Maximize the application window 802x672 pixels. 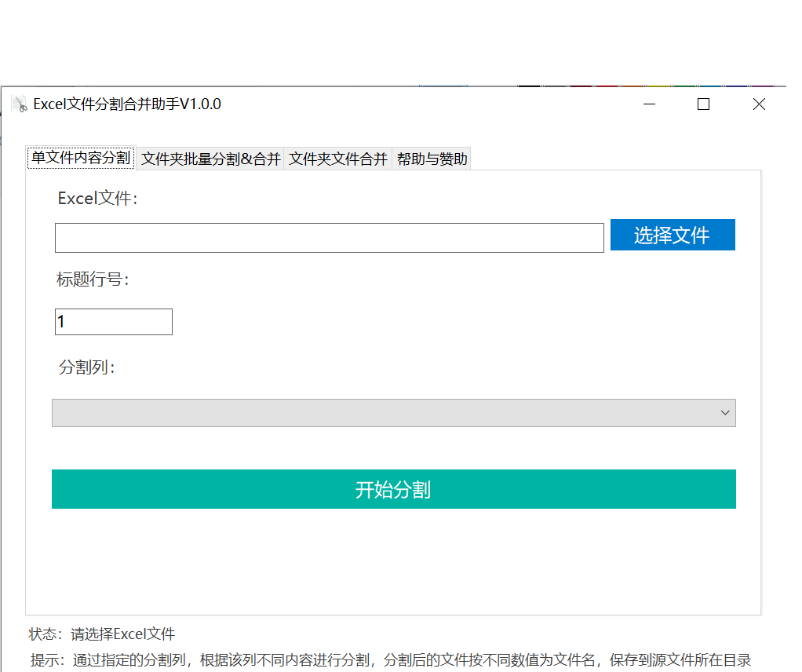pyautogui.click(x=703, y=104)
